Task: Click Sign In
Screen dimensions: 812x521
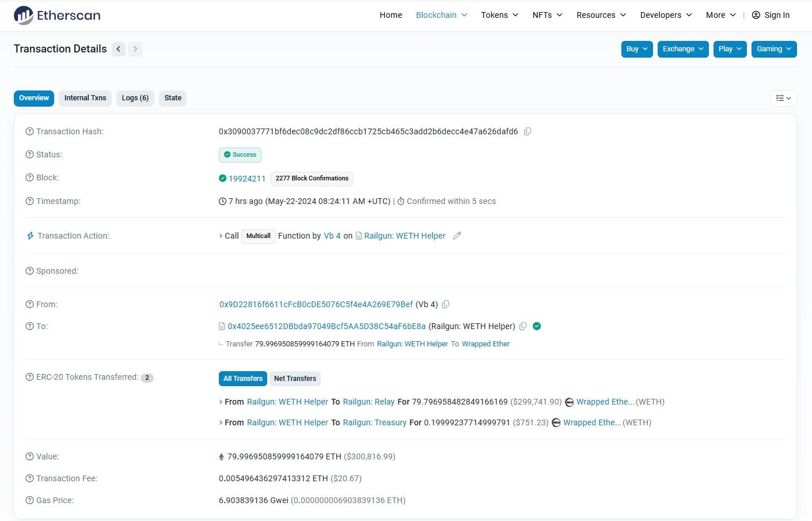Action: (x=777, y=15)
